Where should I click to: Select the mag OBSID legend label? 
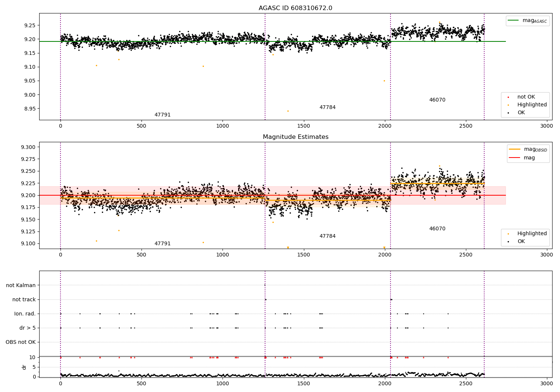point(535,149)
